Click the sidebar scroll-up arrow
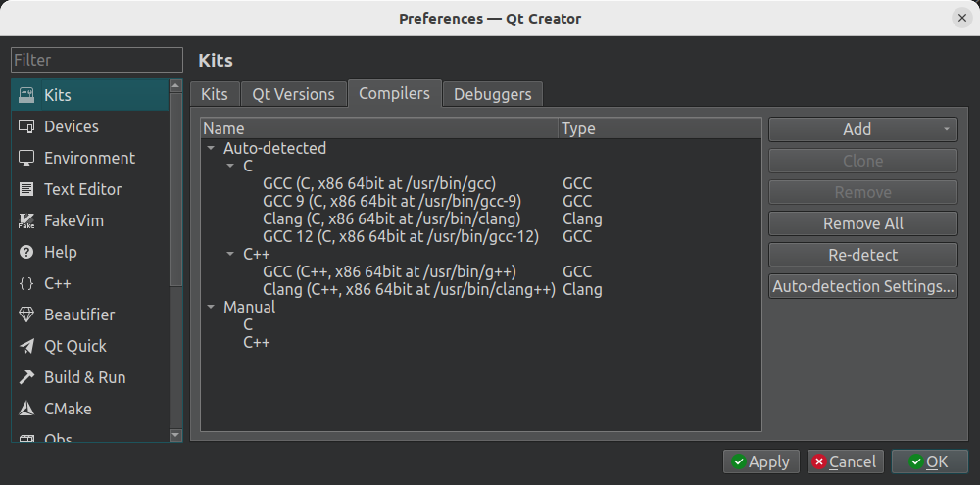 click(x=175, y=85)
